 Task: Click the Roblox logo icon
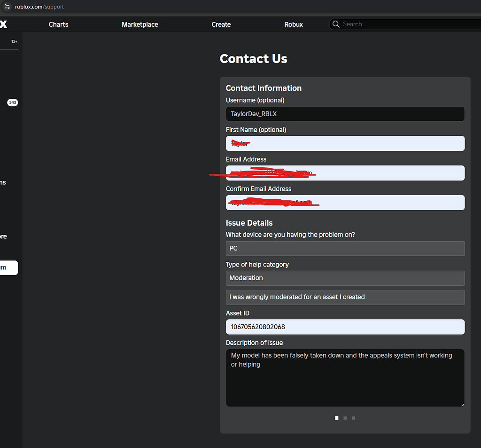(x=3, y=24)
